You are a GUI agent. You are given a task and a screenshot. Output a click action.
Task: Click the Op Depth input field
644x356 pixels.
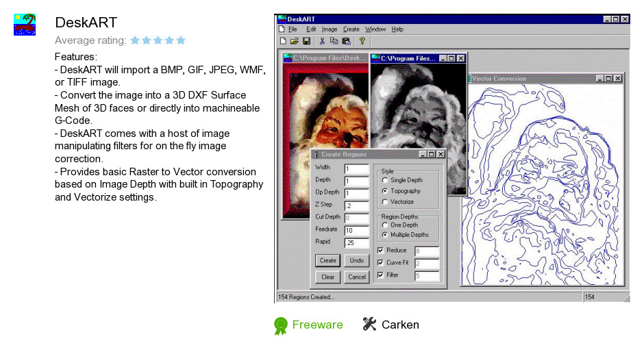[x=356, y=193]
